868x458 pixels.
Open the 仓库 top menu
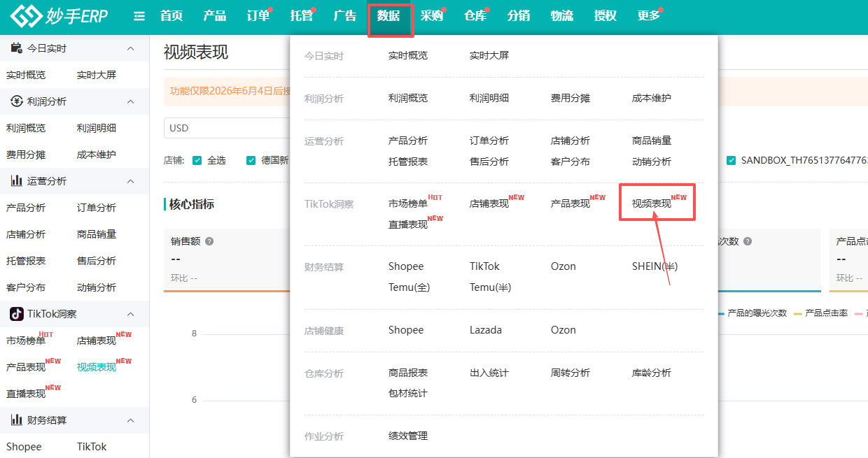click(x=475, y=15)
